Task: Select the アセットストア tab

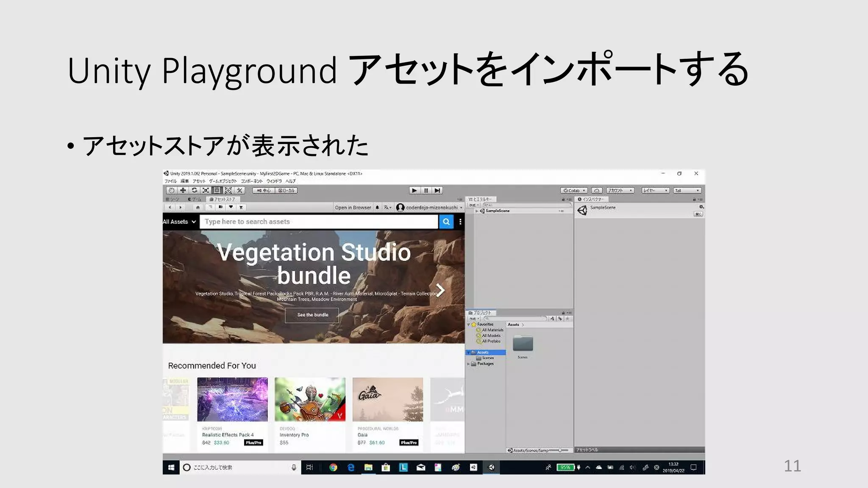Action: [223, 199]
